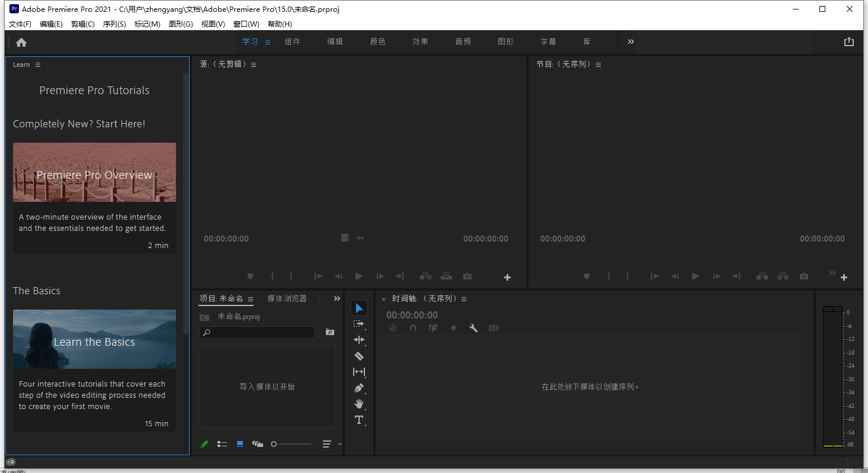868x473 pixels.
Task: Open Project panel hamburger menu
Action: pyautogui.click(x=251, y=299)
